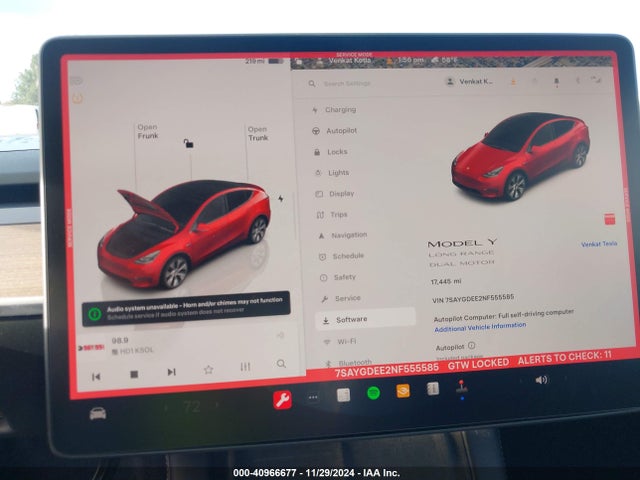Tap the audio system unavailable alert

point(186,309)
